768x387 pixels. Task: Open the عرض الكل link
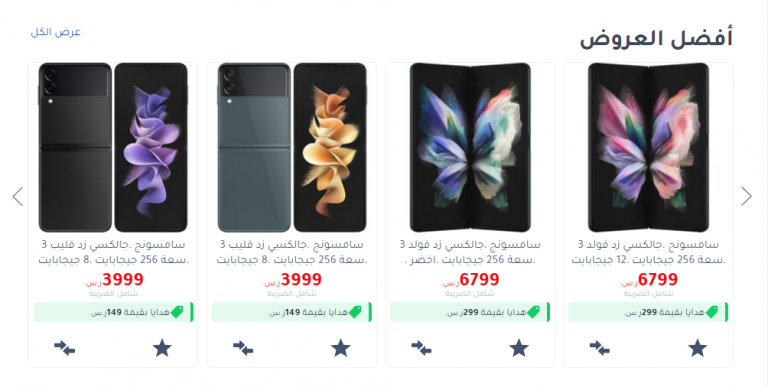(x=55, y=32)
